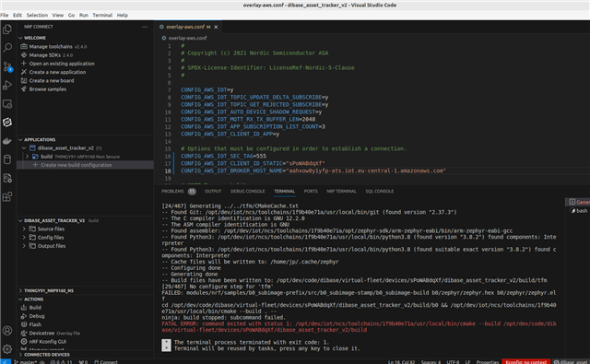Click UTF-8 encoding in status bar
Image resolution: width=590 pixels, height=364 pixels.
pos(453,362)
